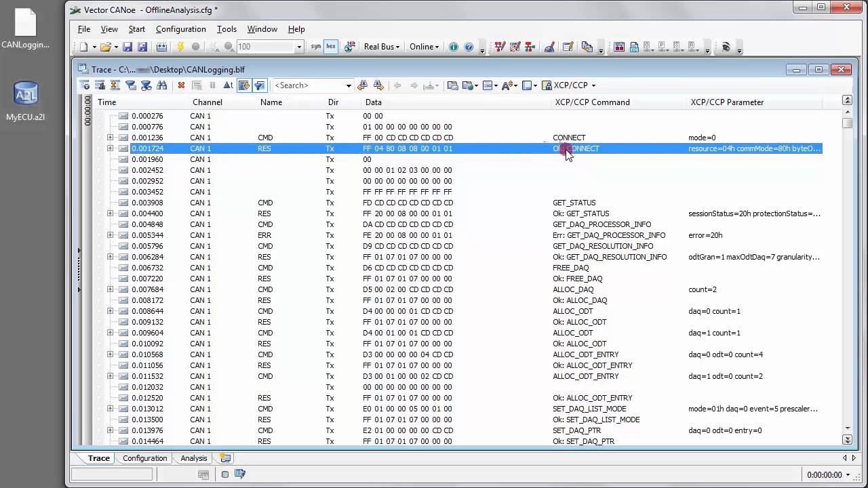Click the blue help question mark icon
This screenshot has width=868, height=488.
469,47
